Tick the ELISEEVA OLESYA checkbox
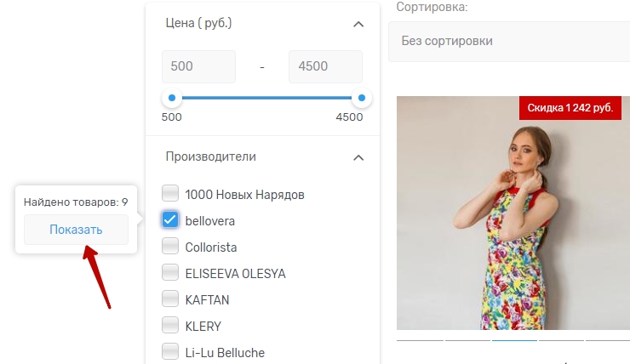The width and height of the screenshot is (630, 364). pyautogui.click(x=170, y=274)
